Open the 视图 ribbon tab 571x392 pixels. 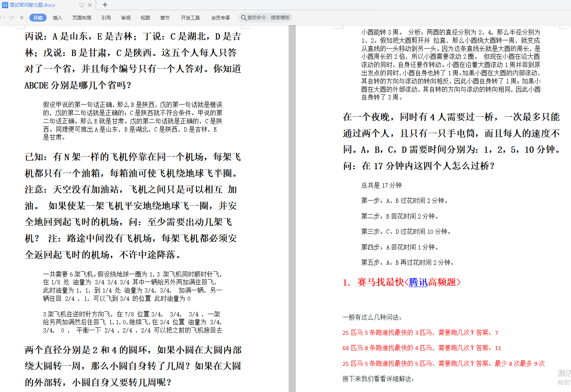(145, 18)
